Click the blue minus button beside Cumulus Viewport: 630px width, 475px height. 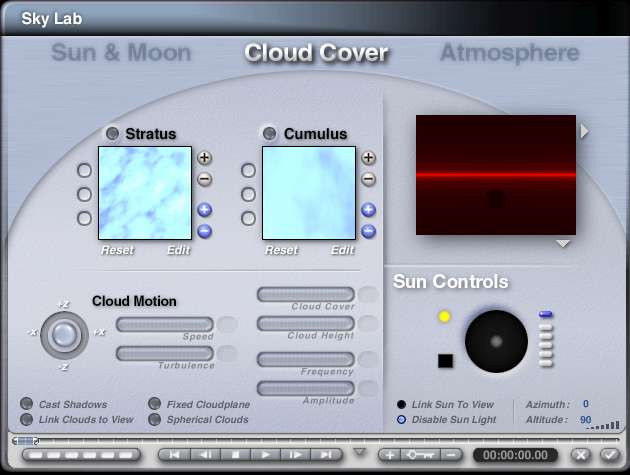pos(368,231)
